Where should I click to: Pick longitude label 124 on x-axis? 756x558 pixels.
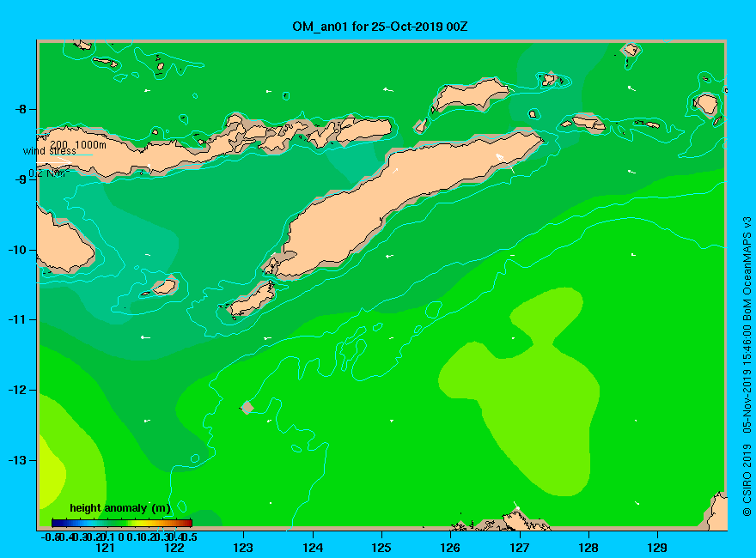(313, 548)
